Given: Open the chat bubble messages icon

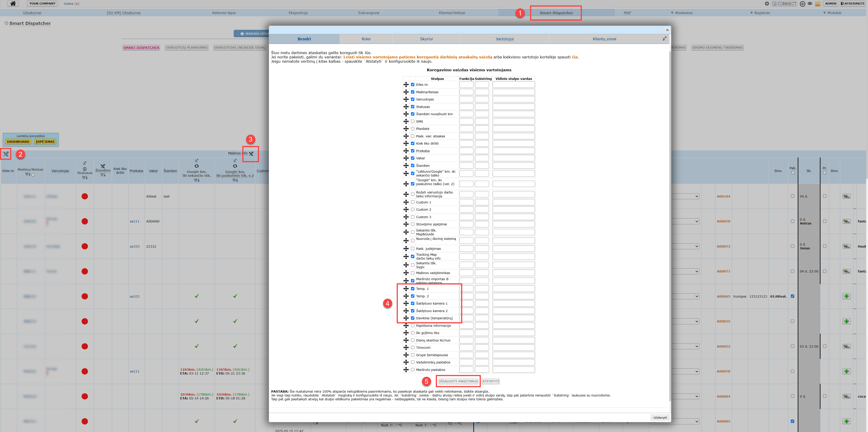Looking at the screenshot, I should click(x=810, y=4).
